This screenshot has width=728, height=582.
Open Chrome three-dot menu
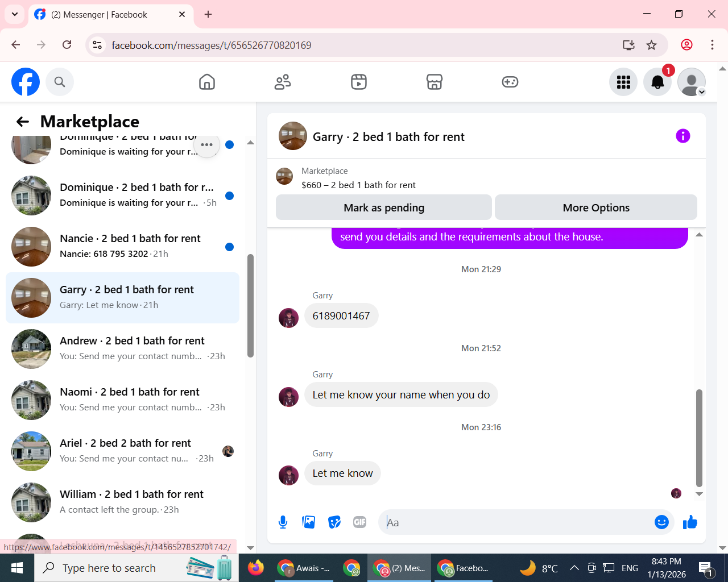tap(712, 45)
